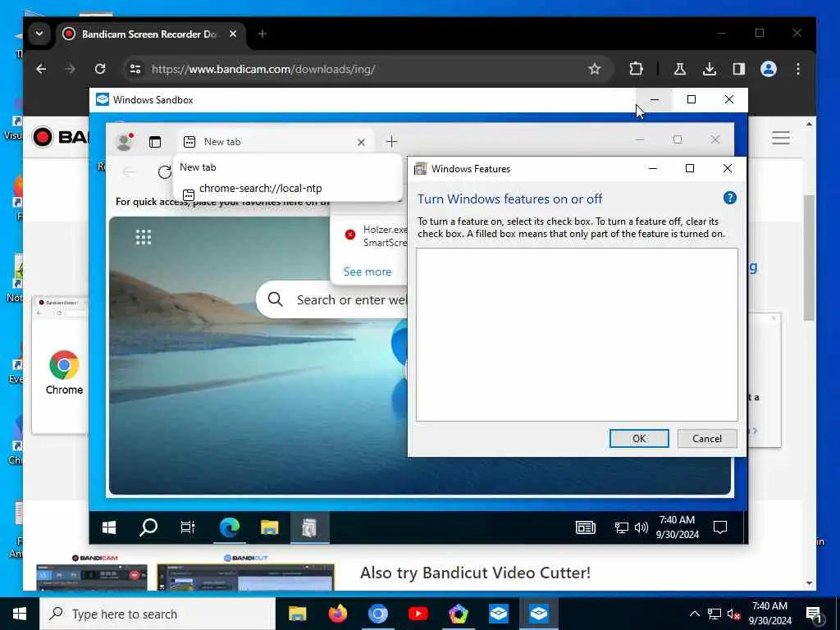
Task: Open Edge apps grid launcher
Action: point(143,237)
